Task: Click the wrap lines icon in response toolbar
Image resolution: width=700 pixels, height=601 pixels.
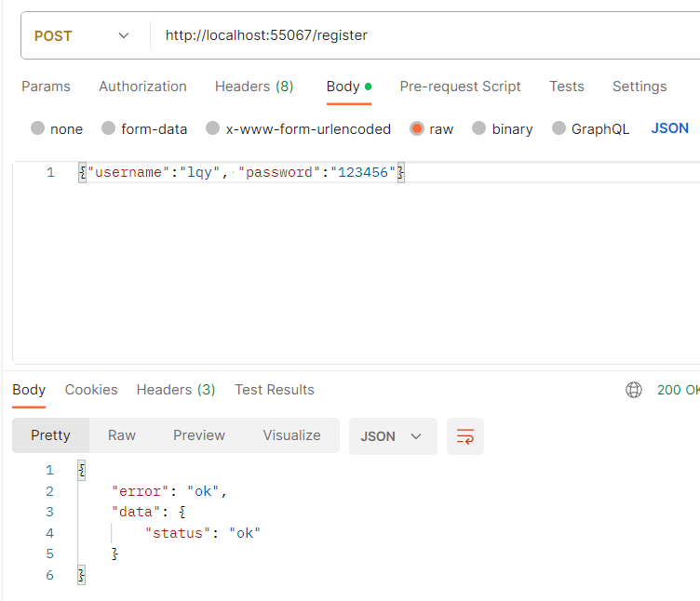Action: pyautogui.click(x=465, y=436)
